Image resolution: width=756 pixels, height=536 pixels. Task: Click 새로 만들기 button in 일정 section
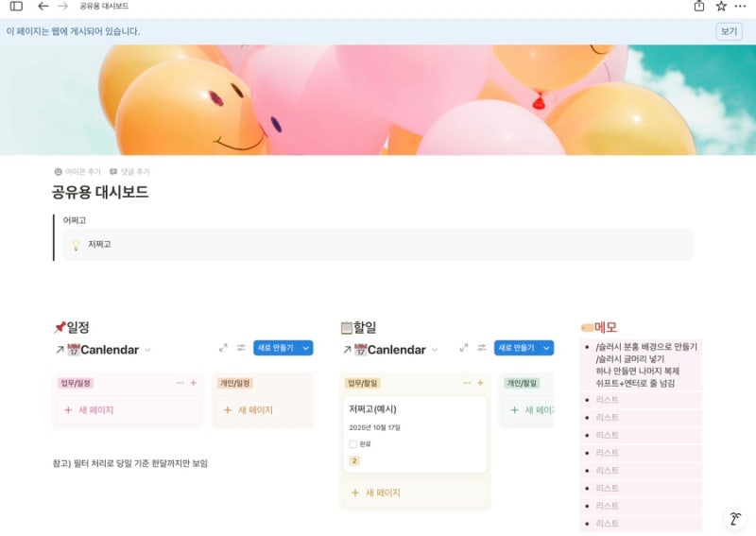pyautogui.click(x=275, y=348)
